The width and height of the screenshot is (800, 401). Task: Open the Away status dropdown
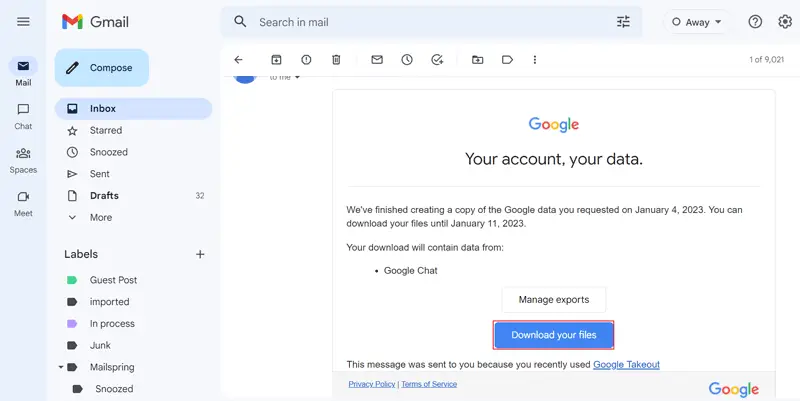pos(697,21)
